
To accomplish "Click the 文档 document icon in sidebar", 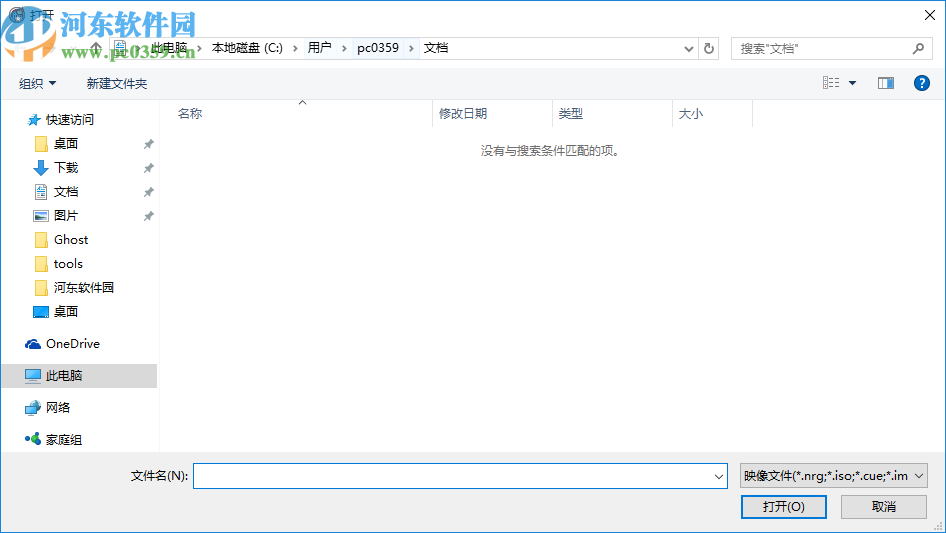I will (40, 192).
